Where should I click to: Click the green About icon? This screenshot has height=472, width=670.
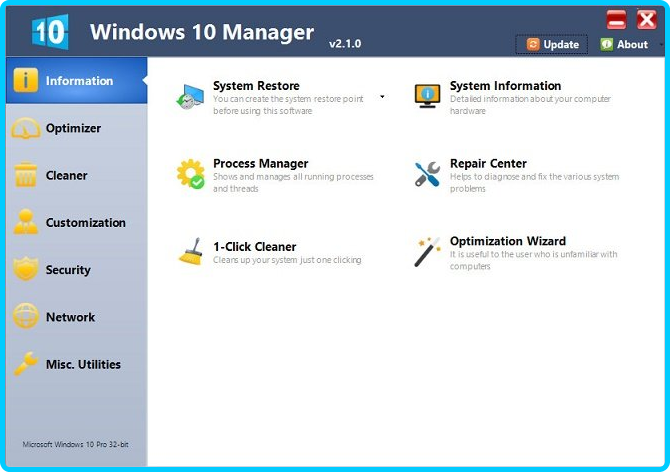pyautogui.click(x=606, y=44)
